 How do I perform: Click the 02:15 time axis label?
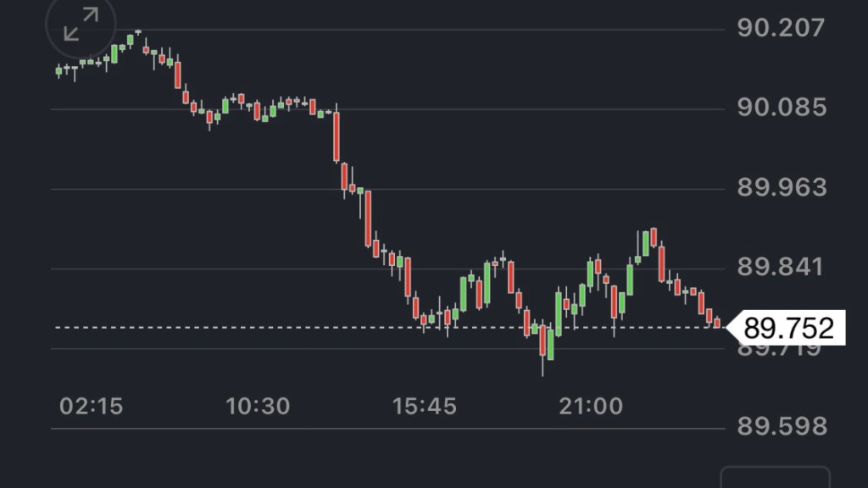(91, 407)
